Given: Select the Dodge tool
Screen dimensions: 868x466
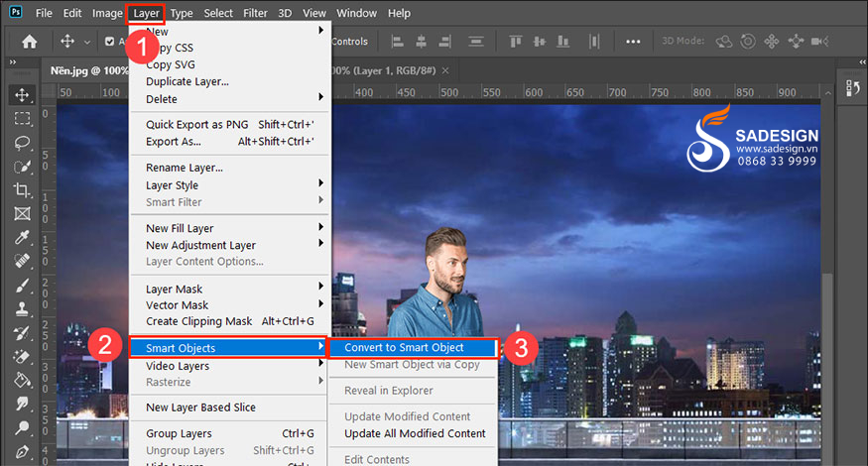Looking at the screenshot, I should pos(22,427).
